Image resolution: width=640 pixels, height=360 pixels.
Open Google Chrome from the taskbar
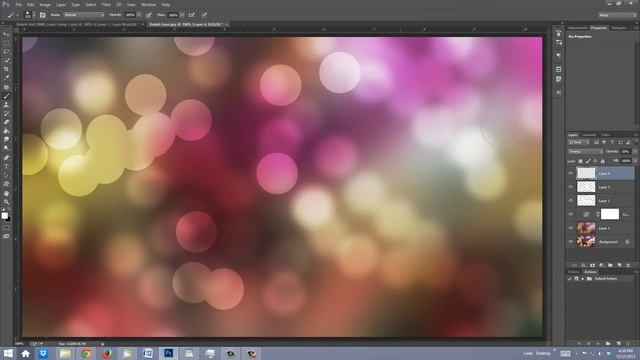click(86, 353)
